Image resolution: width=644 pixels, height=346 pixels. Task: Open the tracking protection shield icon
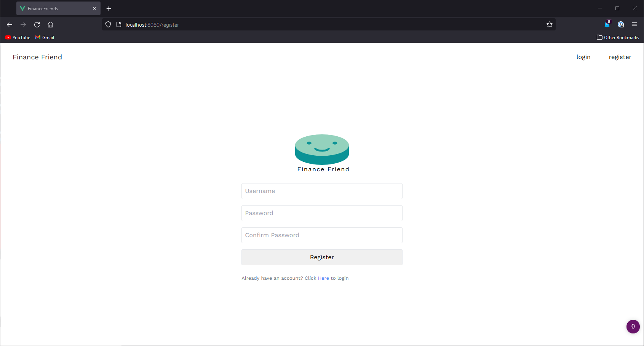108,24
